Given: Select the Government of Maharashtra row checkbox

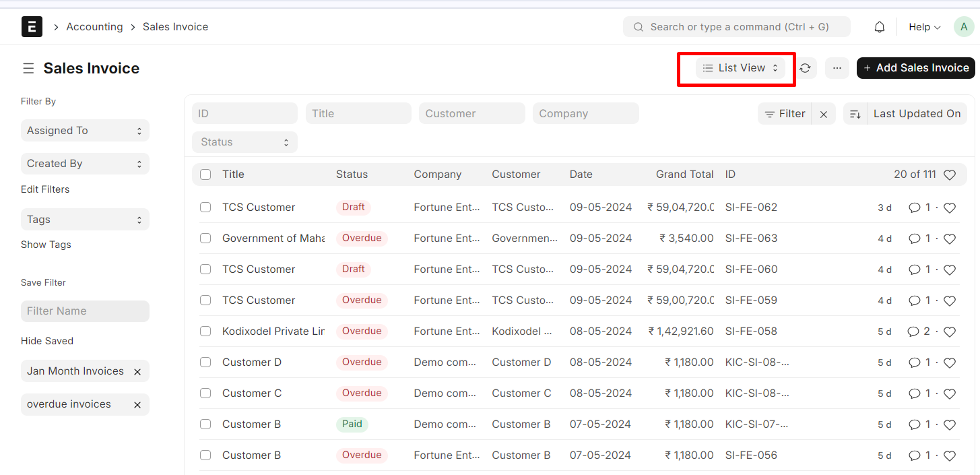Looking at the screenshot, I should tap(205, 239).
